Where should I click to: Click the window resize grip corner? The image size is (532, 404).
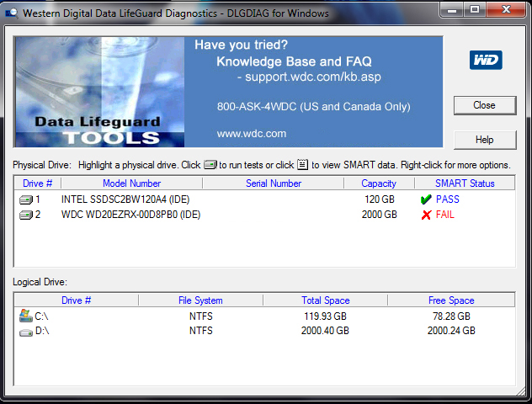point(522,391)
